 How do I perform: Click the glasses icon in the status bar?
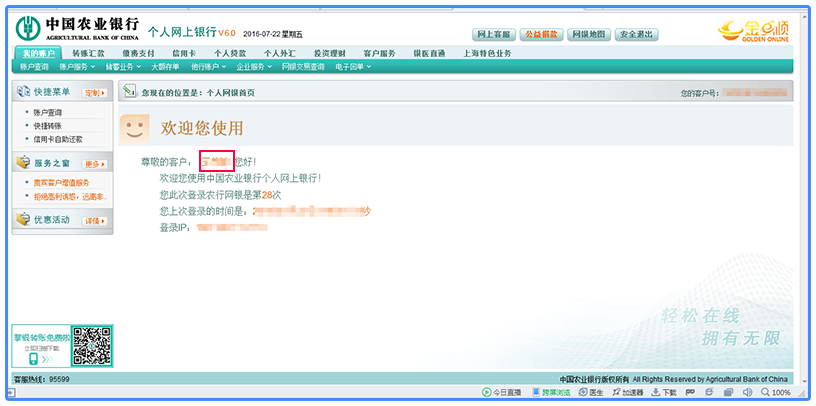(x=691, y=392)
